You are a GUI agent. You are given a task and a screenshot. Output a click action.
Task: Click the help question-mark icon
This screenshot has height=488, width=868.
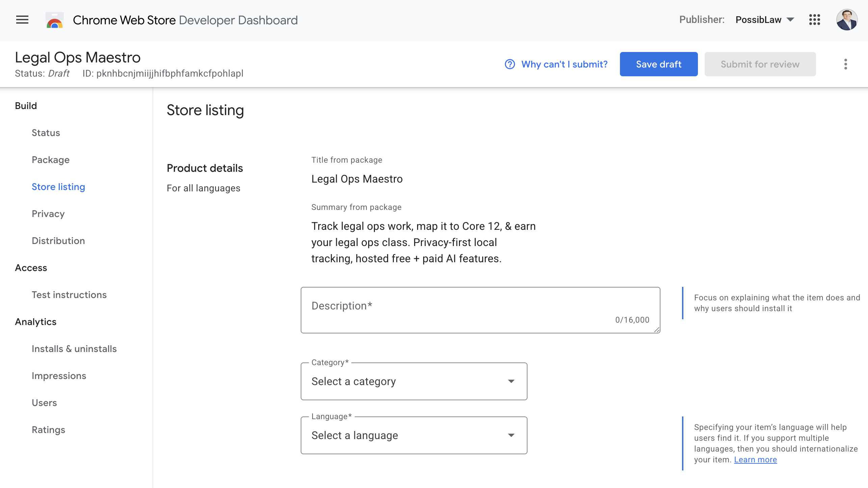[x=510, y=64]
